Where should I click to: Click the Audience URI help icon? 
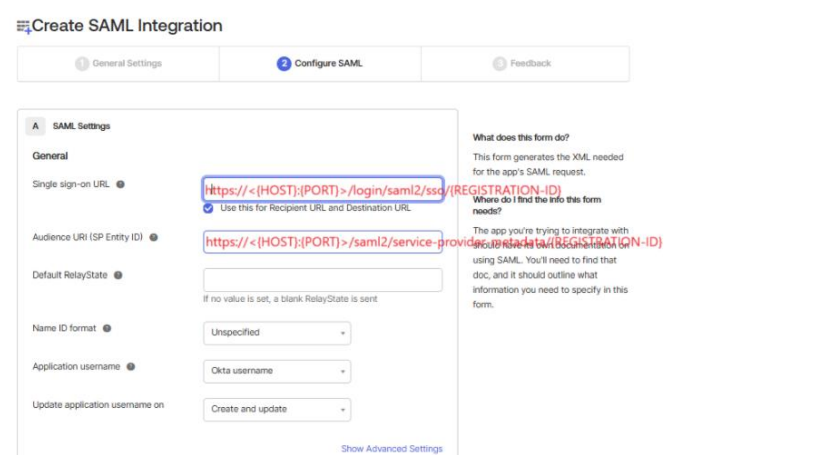click(154, 238)
